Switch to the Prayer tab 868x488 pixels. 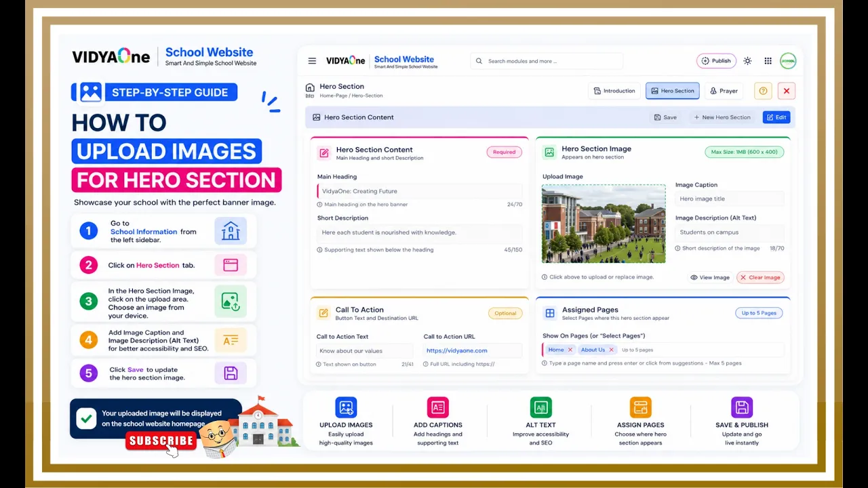click(x=724, y=91)
